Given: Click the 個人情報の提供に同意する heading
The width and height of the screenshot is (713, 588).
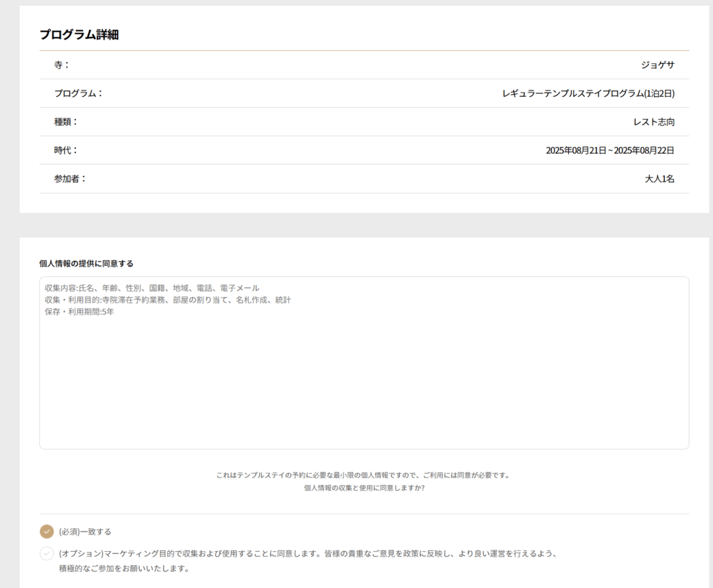Looking at the screenshot, I should click(86, 264).
